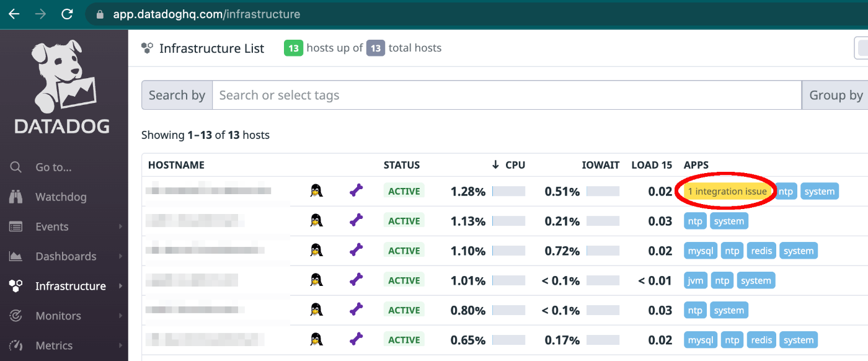Image resolution: width=868 pixels, height=361 pixels.
Task: Click Linux penguin icon in 0.65% CPU row
Action: coord(316,339)
